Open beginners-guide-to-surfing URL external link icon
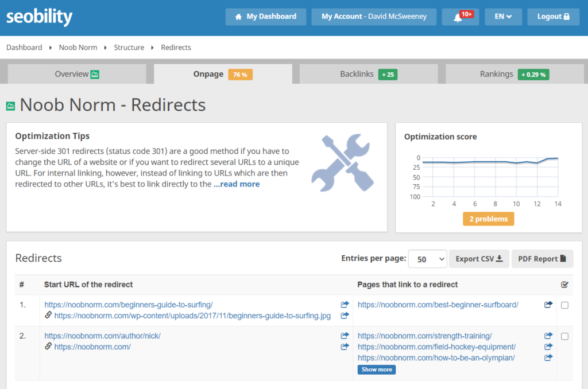 345,304
